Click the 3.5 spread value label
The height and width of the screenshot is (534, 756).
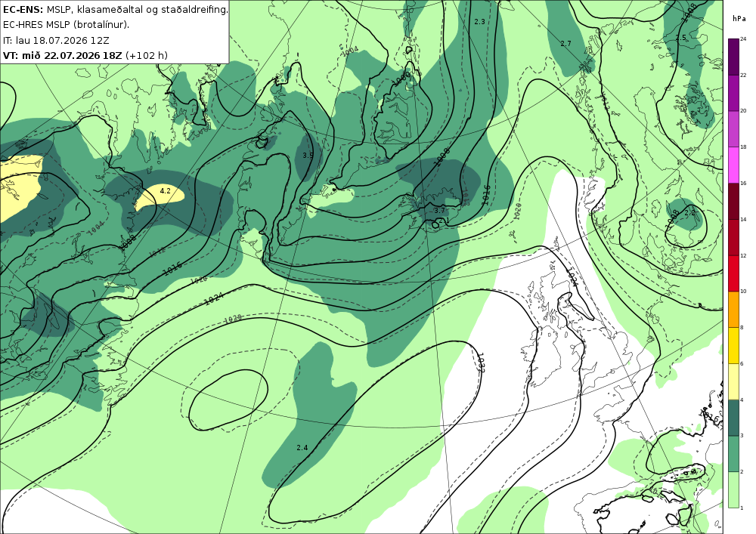[x=308, y=155]
